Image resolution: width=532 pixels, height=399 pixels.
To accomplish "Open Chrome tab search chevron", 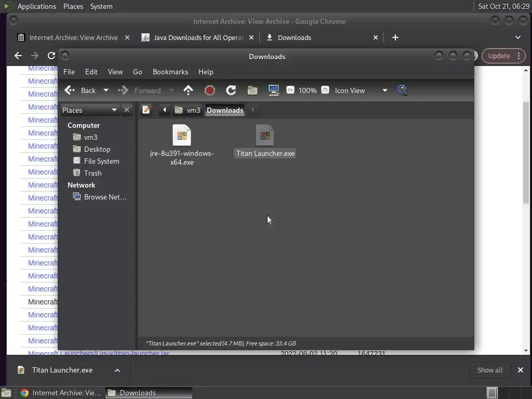I will [x=518, y=37].
